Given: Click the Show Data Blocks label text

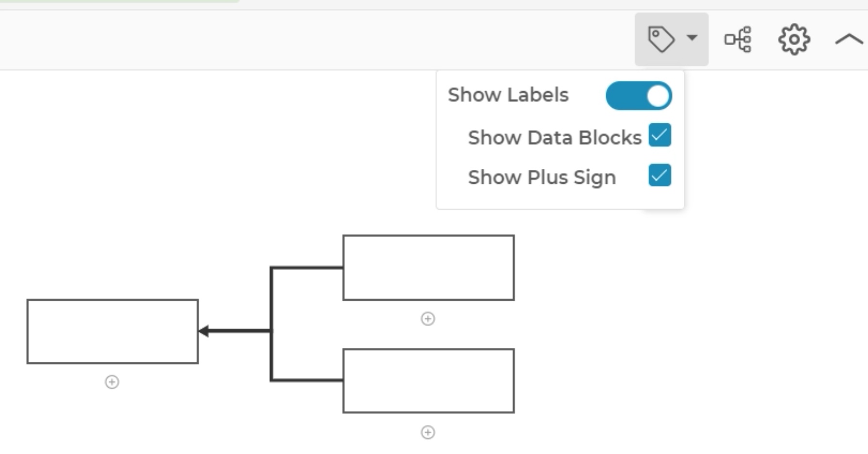Looking at the screenshot, I should (555, 137).
